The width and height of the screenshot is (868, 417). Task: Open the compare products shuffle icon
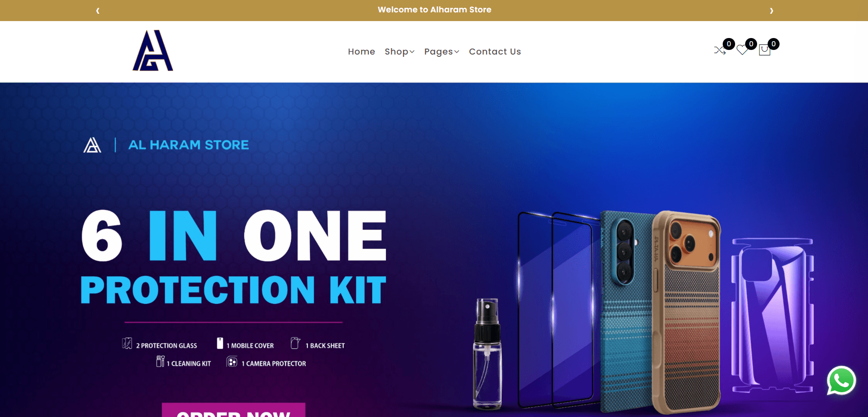(x=720, y=50)
